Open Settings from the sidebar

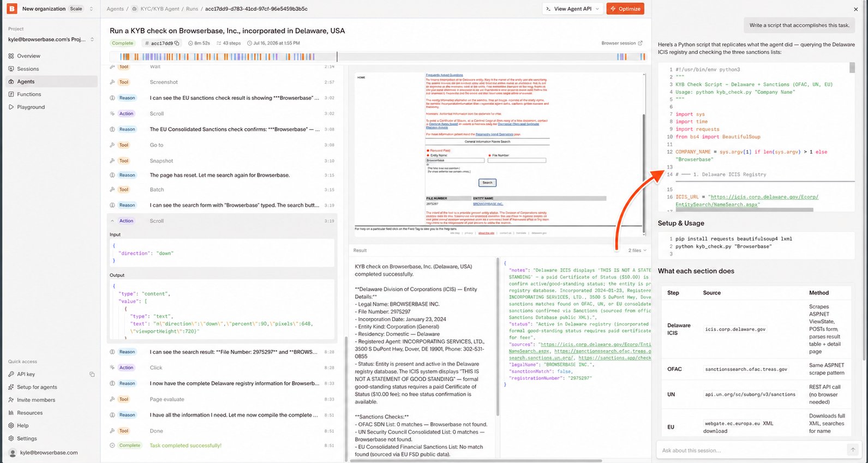27,438
